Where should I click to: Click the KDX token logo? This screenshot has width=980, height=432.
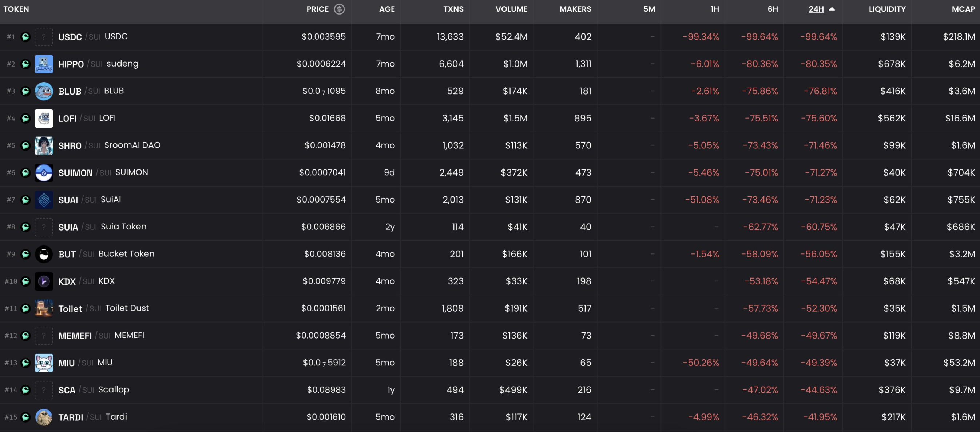click(44, 281)
